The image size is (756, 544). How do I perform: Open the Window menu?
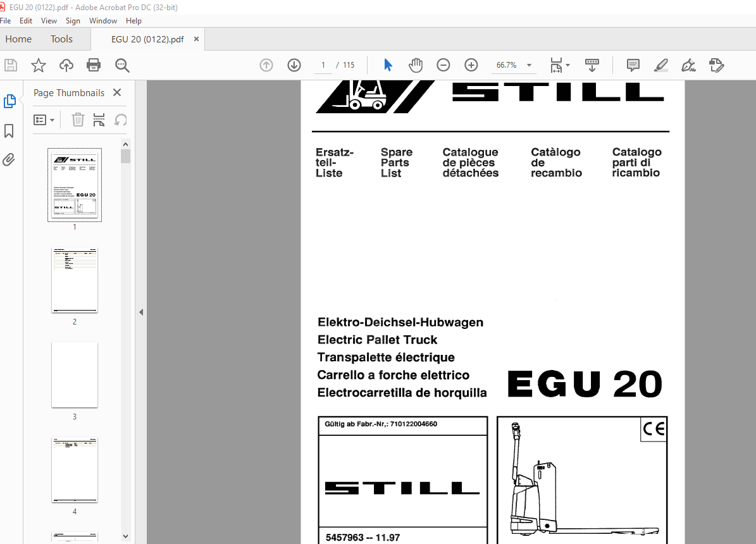pos(103,21)
